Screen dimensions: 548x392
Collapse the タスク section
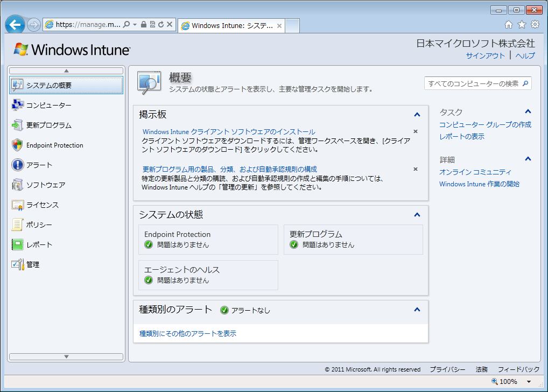pos(528,111)
